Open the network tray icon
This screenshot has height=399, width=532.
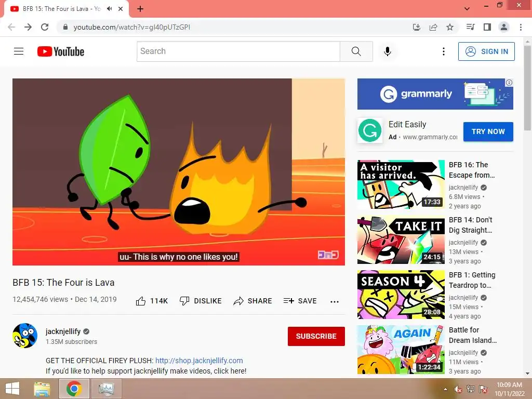[x=471, y=389]
